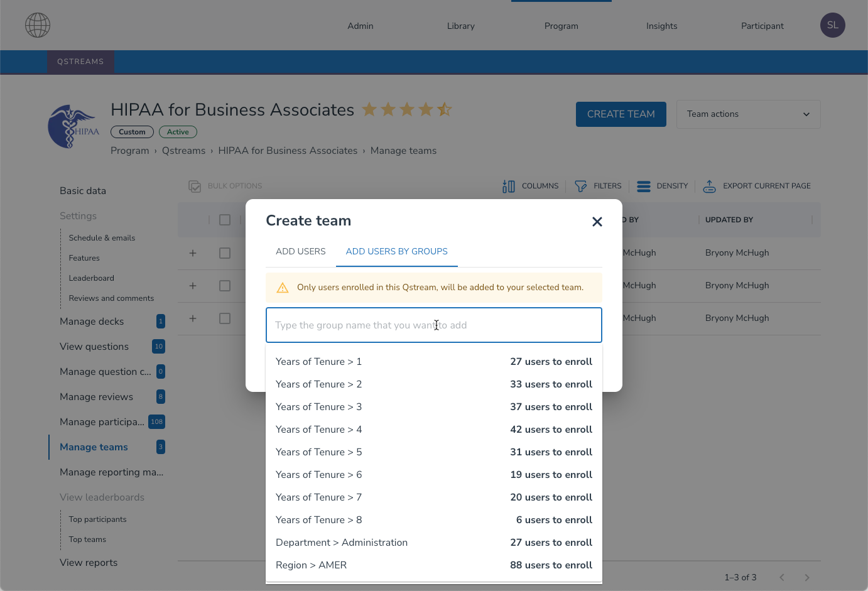
Task: Select Years of Tenure > 1 group
Action: pyautogui.click(x=434, y=362)
